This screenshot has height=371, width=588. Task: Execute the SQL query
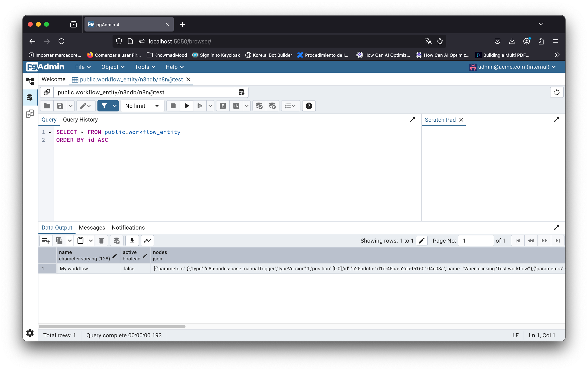(186, 106)
